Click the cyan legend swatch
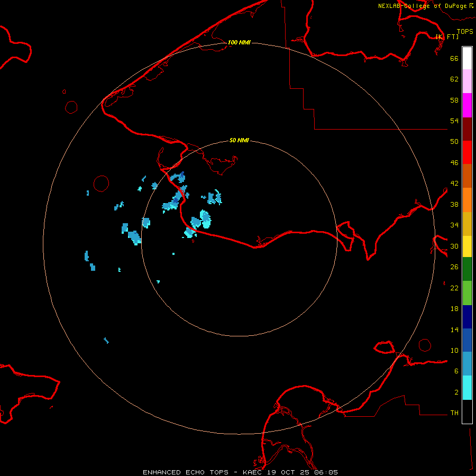The width and height of the screenshot is (476, 476). coord(467,388)
